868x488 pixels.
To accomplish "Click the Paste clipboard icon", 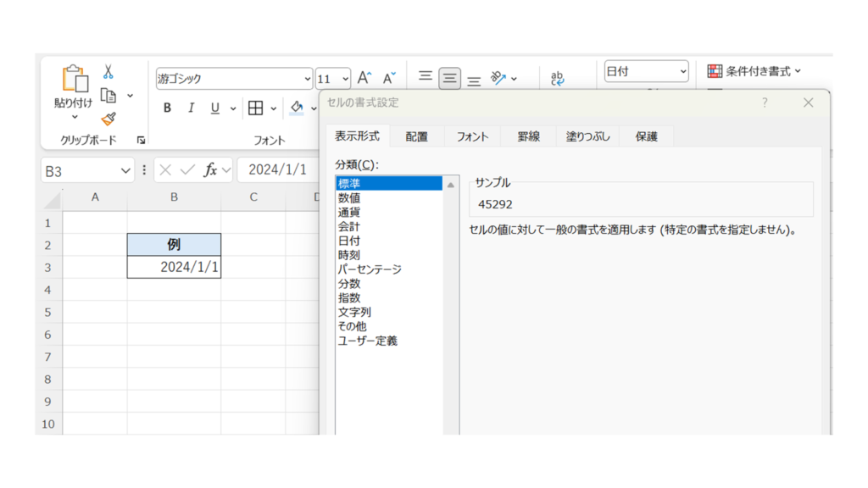I will pyautogui.click(x=75, y=79).
